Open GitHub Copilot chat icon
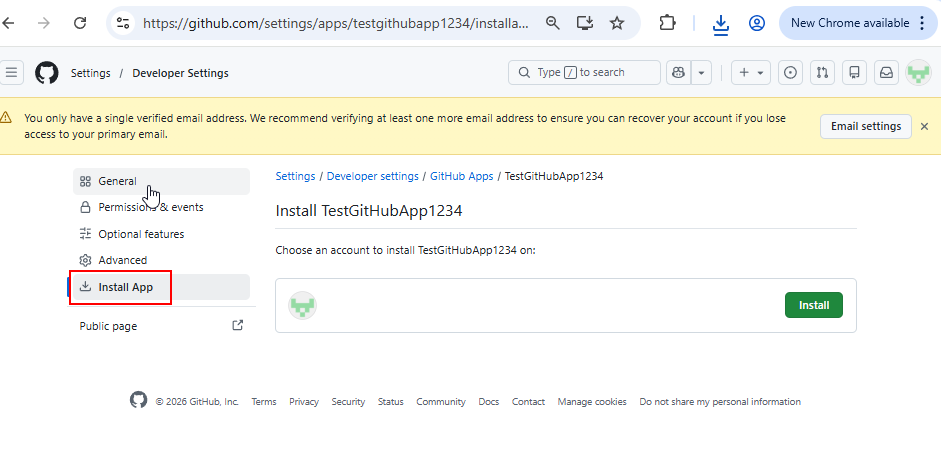 coord(679,73)
